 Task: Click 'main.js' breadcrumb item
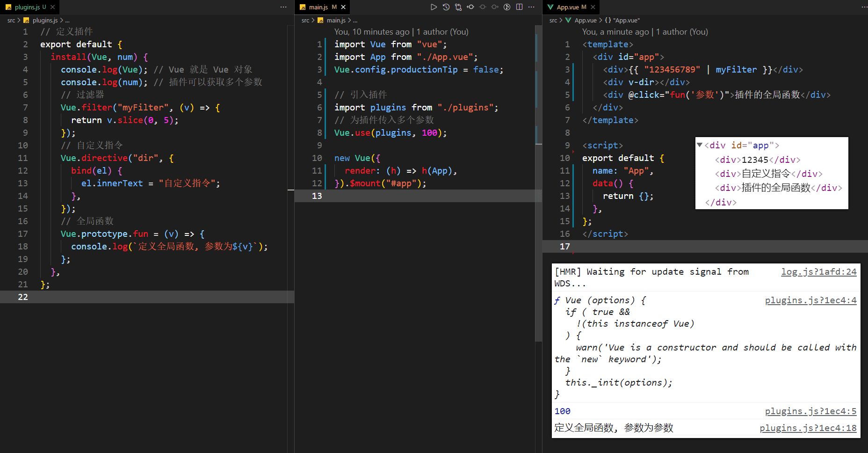point(336,20)
